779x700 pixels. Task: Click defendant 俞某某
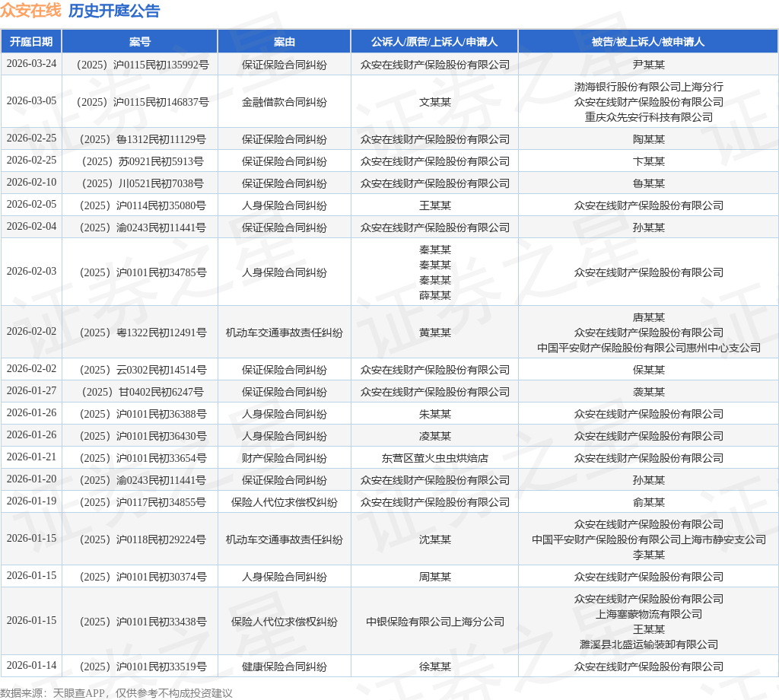pyautogui.click(x=648, y=503)
